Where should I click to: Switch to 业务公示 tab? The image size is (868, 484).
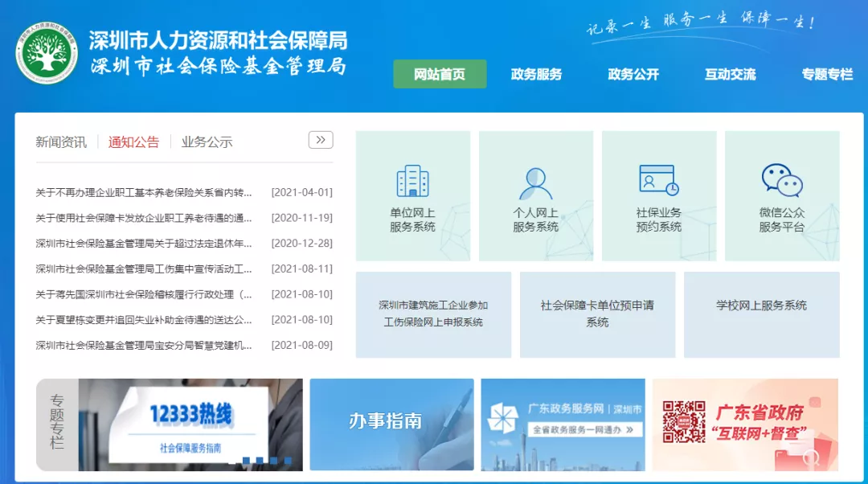point(207,142)
